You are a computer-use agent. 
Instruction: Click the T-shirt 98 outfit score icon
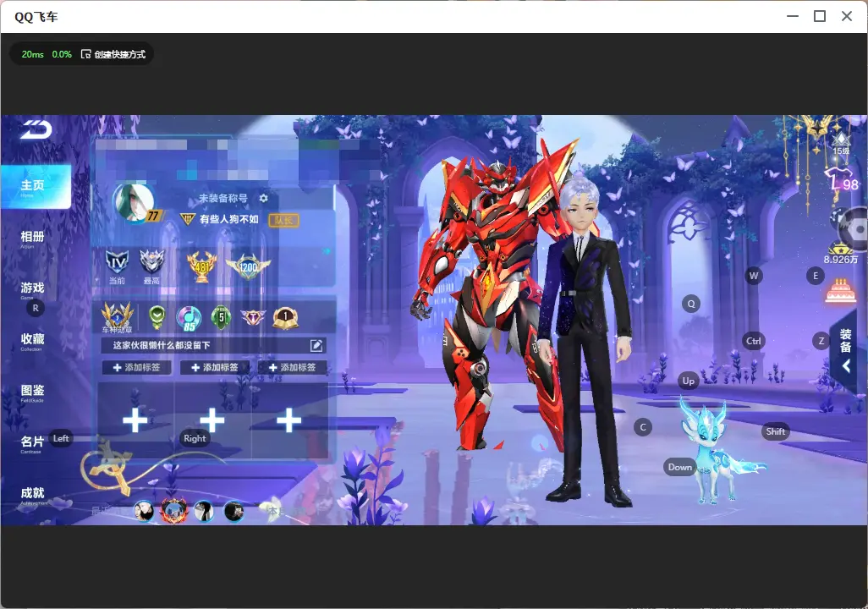(842, 180)
